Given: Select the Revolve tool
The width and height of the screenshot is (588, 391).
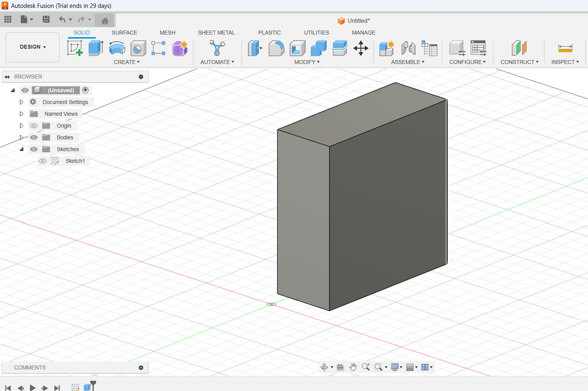Looking at the screenshot, I should (117, 48).
